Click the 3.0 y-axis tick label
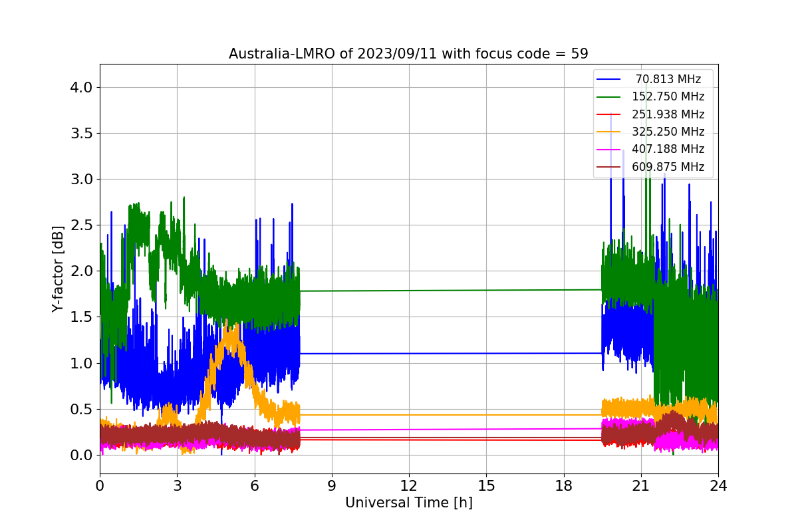This screenshot has width=798, height=532. [x=82, y=180]
